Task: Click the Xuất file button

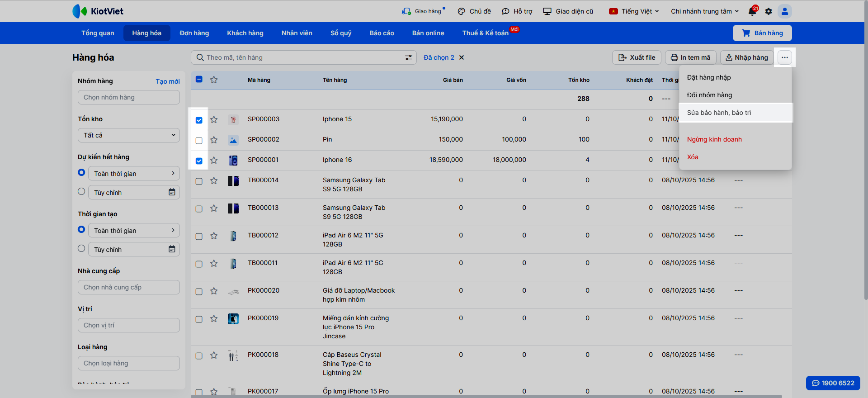Action: pyautogui.click(x=637, y=57)
